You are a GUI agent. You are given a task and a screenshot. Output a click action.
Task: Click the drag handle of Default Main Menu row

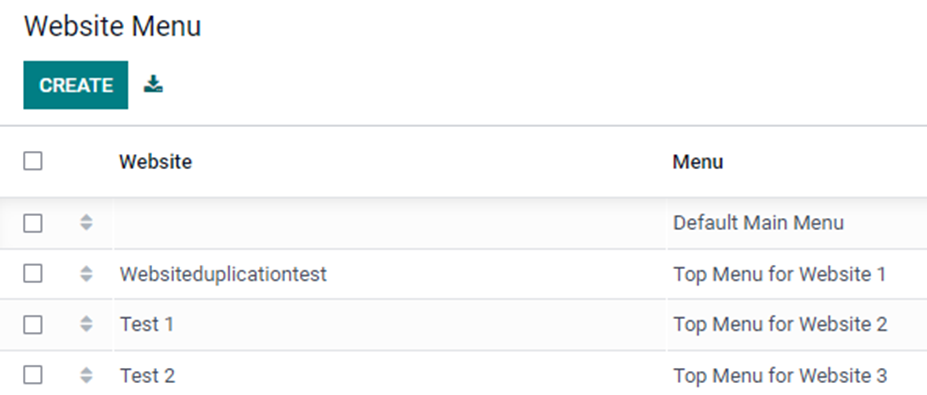click(86, 223)
